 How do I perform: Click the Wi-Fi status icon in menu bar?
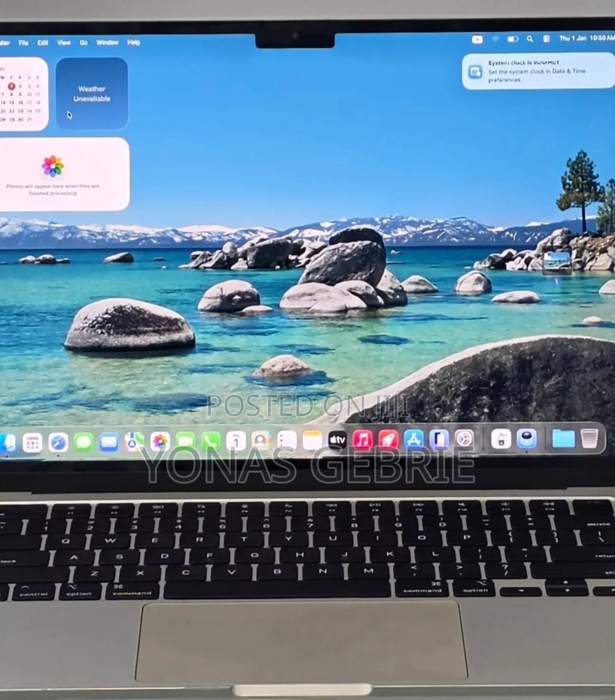496,39
